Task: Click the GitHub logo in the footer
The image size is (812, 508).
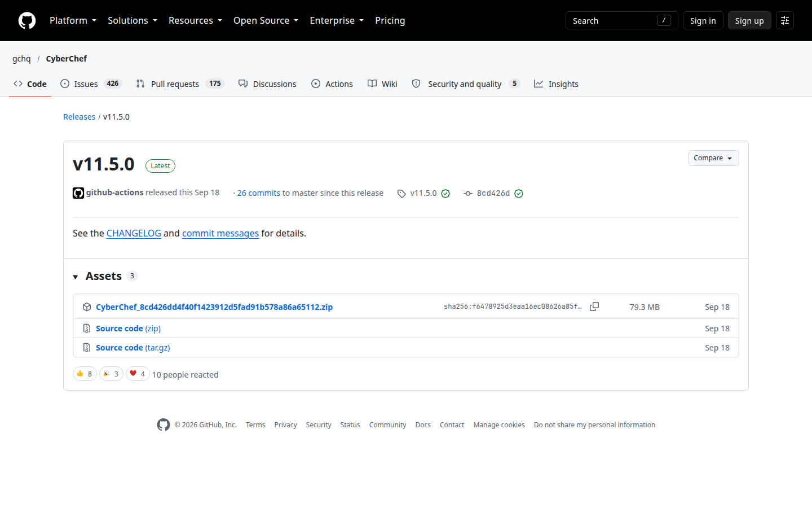Action: [x=164, y=425]
